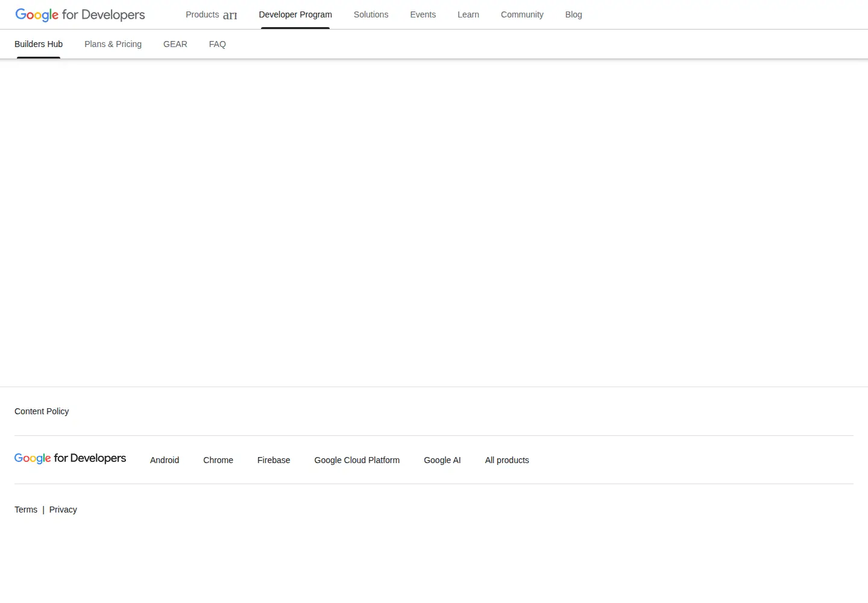The height and width of the screenshot is (603, 868).
Task: Open the Content Policy link
Action: [42, 411]
